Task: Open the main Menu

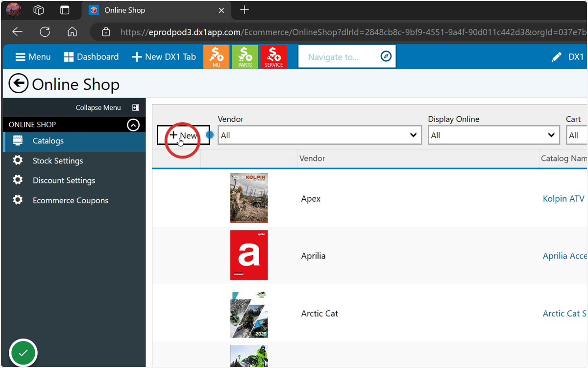Action: [33, 57]
